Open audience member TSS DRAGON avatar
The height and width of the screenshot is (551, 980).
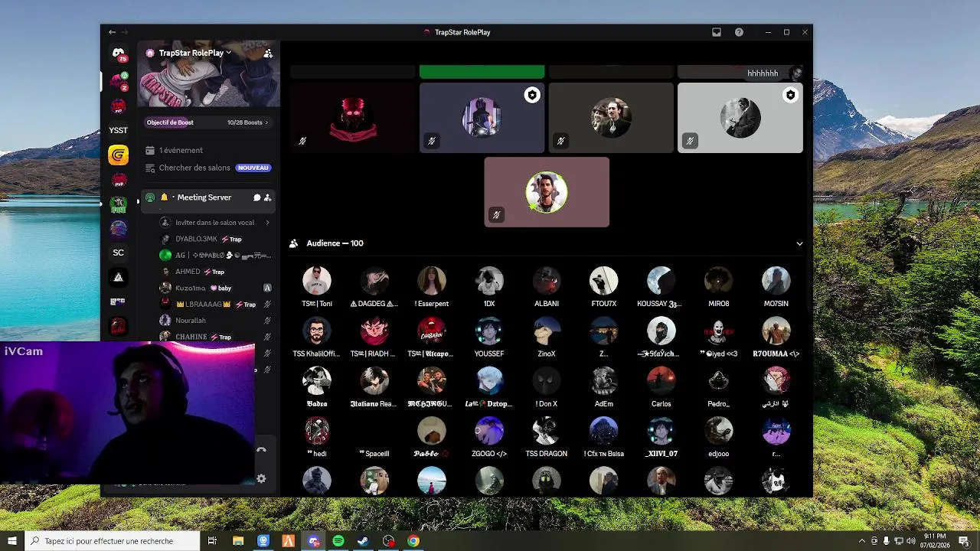click(547, 431)
